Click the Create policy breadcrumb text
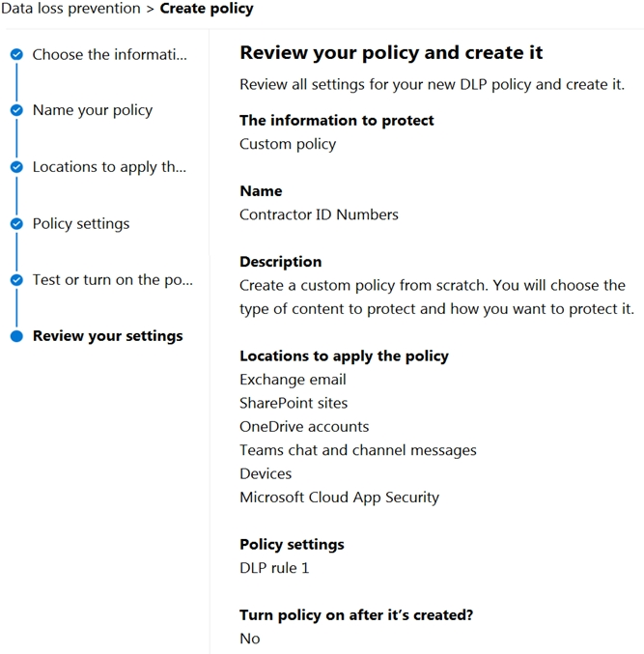This screenshot has height=654, width=644. 207,9
